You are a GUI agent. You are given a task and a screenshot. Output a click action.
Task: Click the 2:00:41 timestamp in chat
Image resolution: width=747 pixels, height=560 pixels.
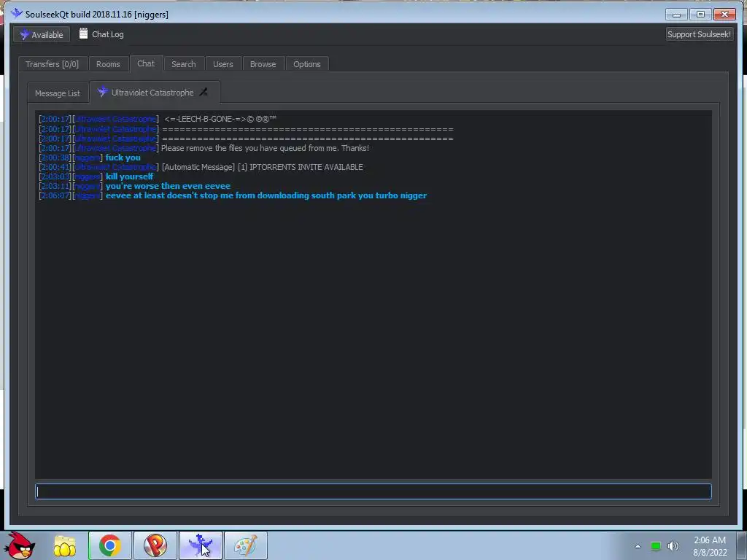tap(55, 167)
